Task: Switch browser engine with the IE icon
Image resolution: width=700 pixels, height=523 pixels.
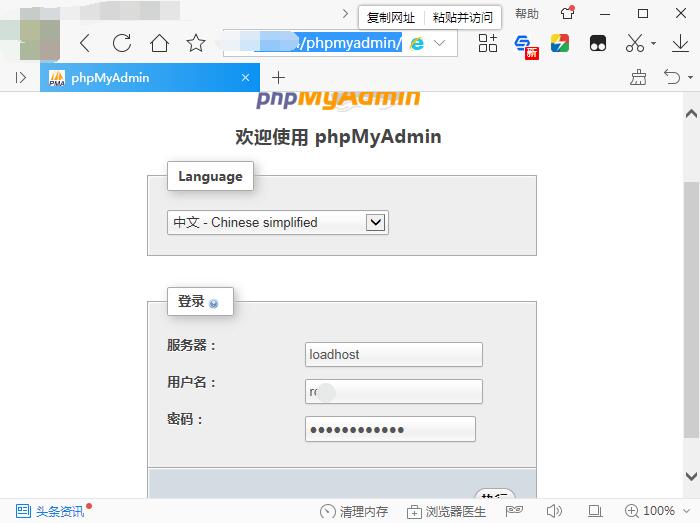Action: click(417, 43)
